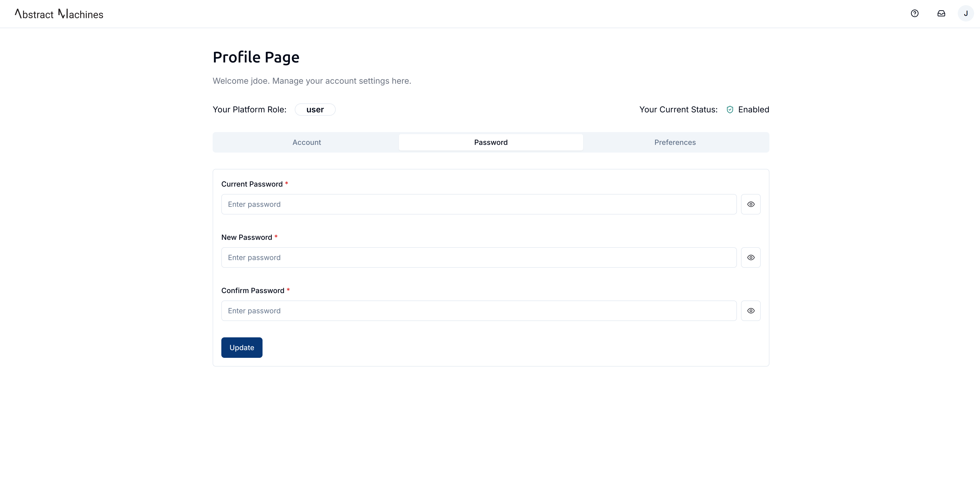Focus the New Password input field
980x494 pixels.
coord(479,258)
